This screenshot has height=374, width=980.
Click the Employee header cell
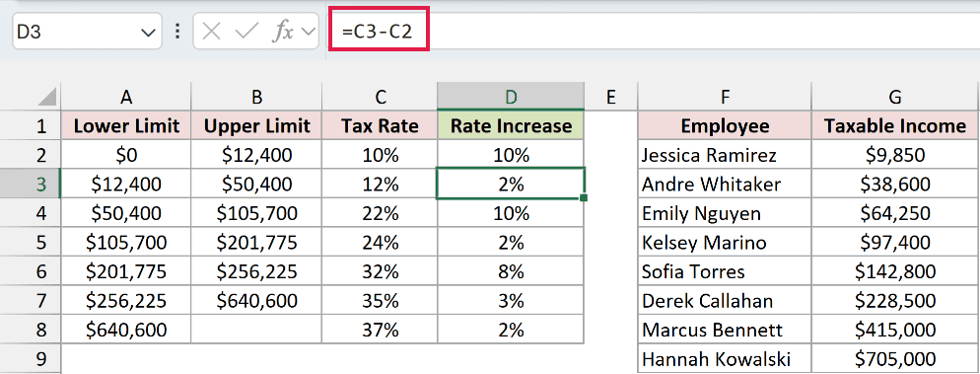725,126
